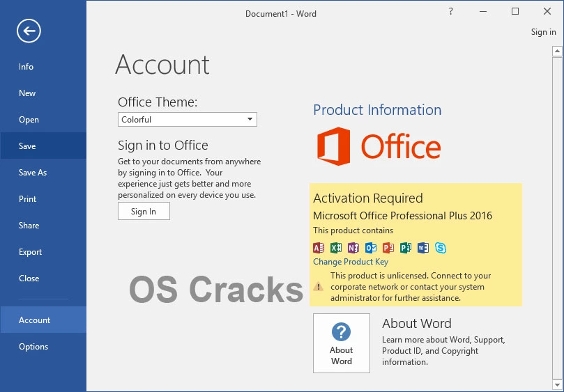Click the back arrow circle icon
This screenshot has width=564, height=392.
[29, 31]
